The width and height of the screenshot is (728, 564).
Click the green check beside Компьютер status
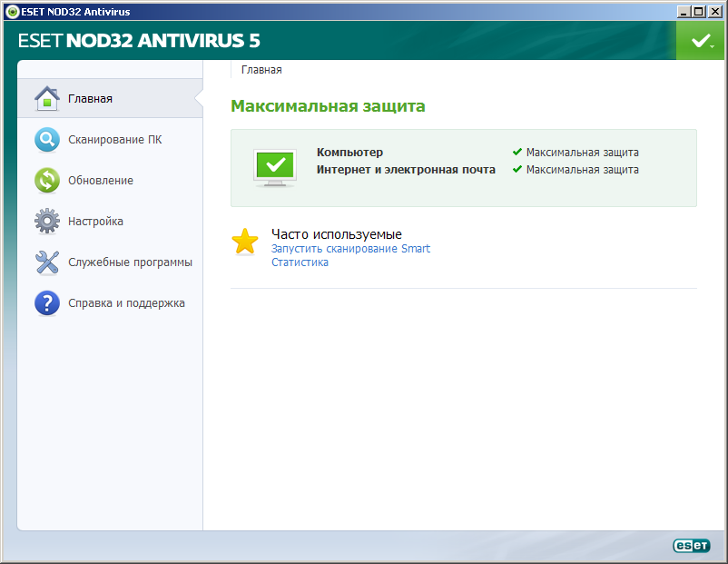517,152
